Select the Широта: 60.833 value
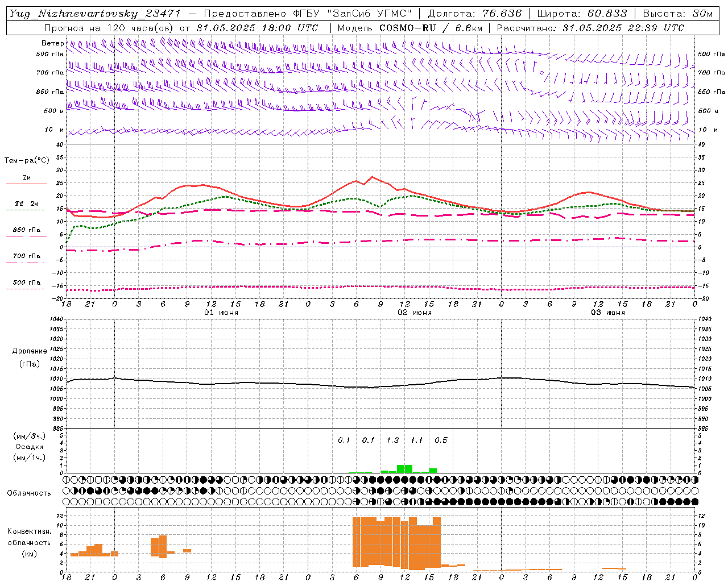Image resolution: width=728 pixels, height=582 pixels. click(x=582, y=14)
